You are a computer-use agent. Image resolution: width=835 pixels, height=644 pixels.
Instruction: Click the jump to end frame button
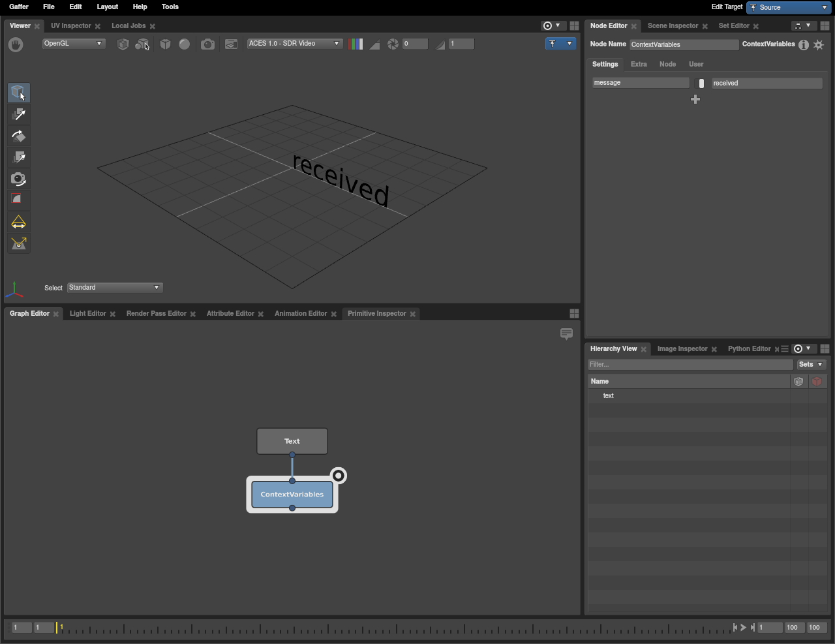[752, 627]
